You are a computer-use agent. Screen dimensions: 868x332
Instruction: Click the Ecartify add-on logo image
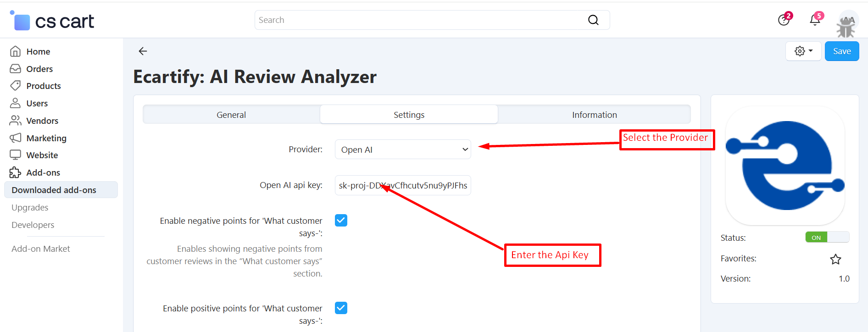[x=785, y=166]
